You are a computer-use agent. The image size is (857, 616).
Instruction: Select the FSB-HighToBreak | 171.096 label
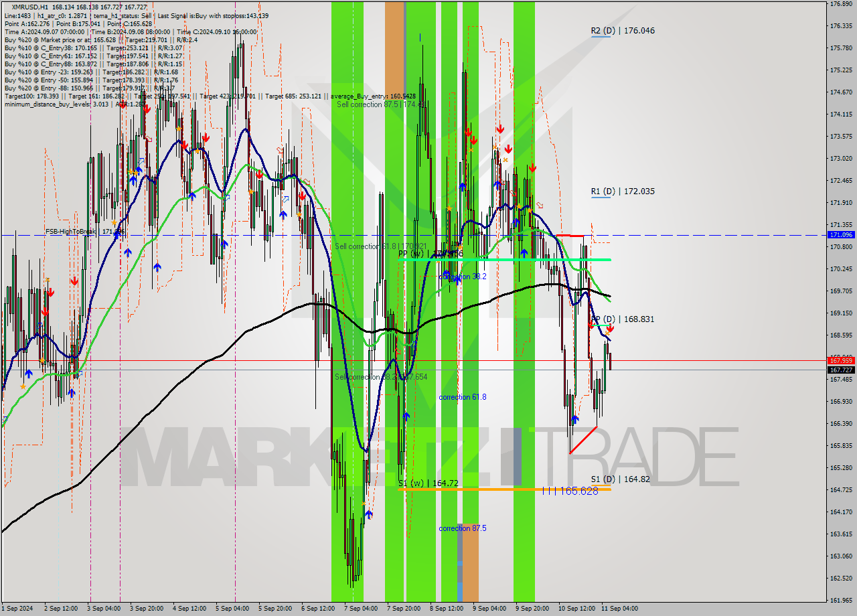coord(85,232)
